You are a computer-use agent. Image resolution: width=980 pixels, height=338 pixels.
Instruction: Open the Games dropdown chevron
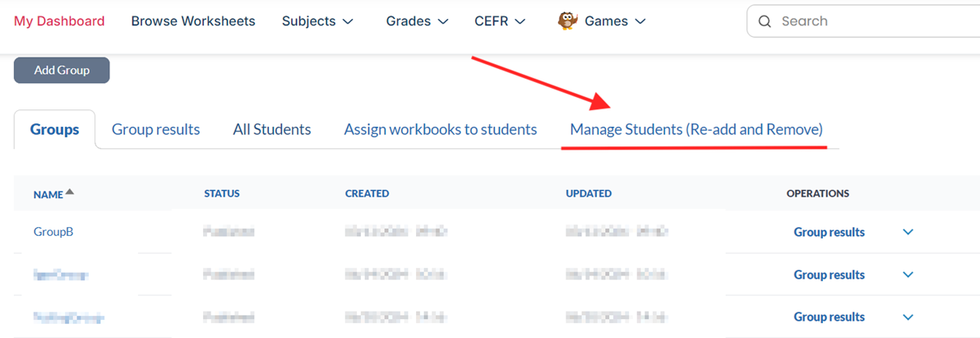click(x=640, y=21)
